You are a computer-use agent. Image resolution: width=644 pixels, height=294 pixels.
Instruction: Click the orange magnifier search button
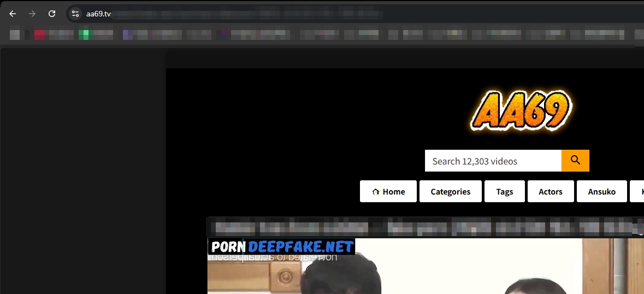click(575, 161)
